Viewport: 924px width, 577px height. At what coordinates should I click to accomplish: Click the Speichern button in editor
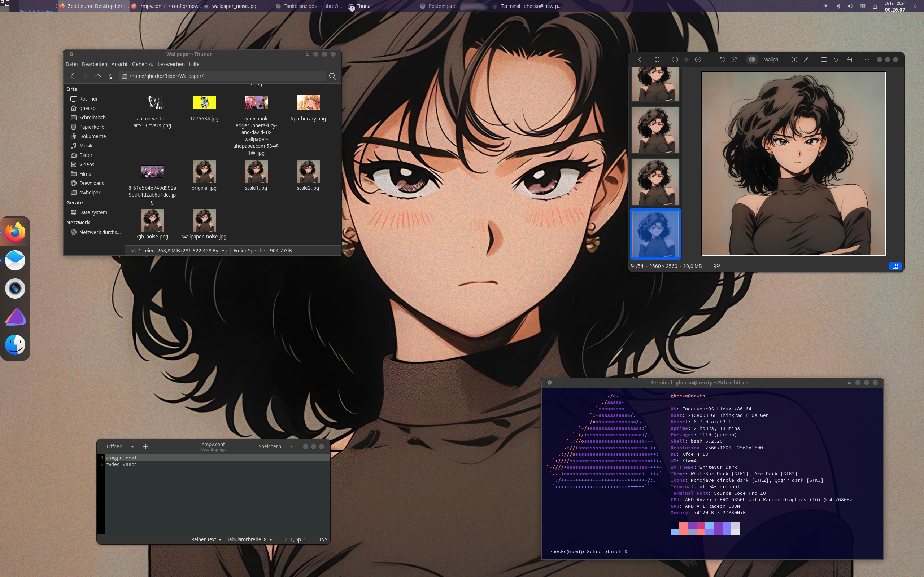click(x=270, y=446)
